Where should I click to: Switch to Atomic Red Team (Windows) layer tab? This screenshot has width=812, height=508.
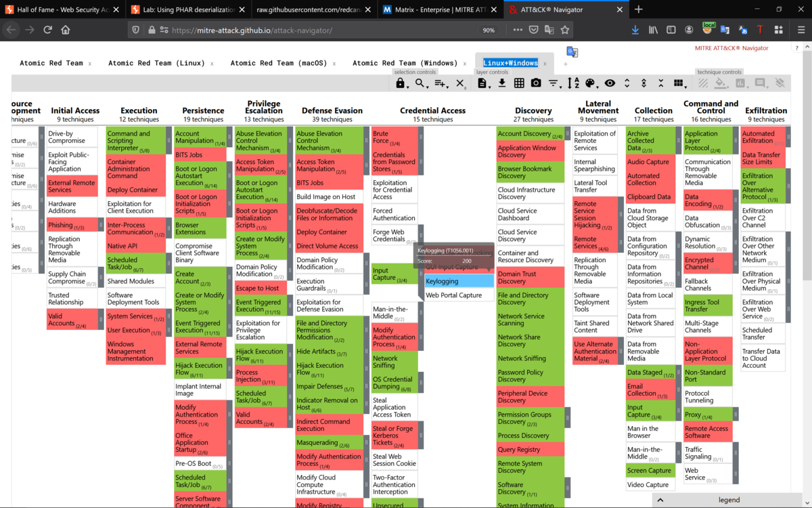click(x=405, y=63)
